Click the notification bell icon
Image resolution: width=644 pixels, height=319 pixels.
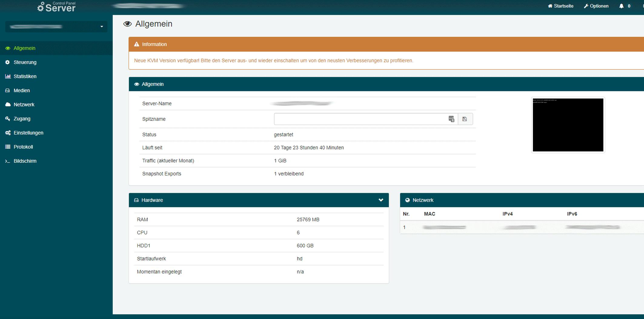[x=622, y=6]
